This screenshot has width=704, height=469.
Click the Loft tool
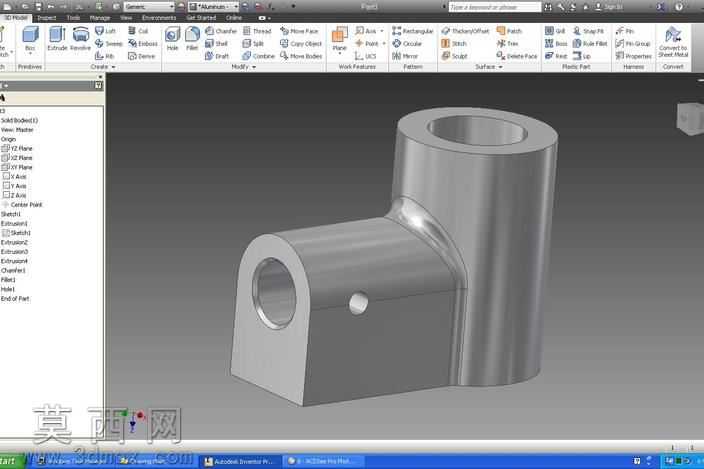click(x=106, y=31)
